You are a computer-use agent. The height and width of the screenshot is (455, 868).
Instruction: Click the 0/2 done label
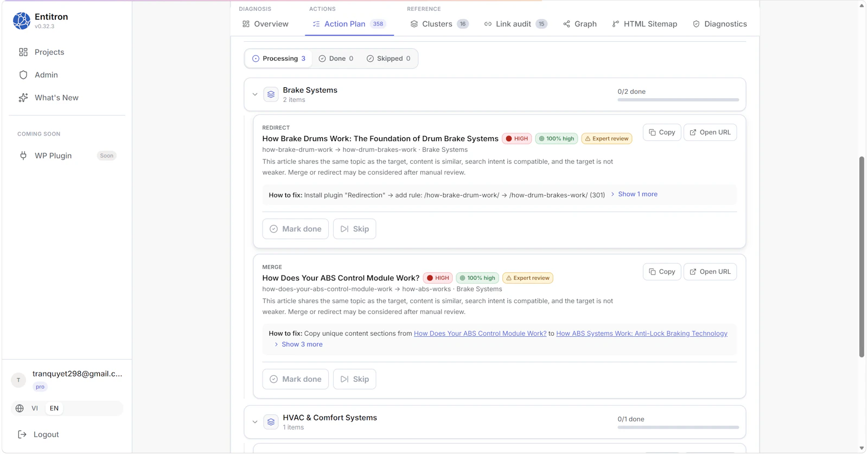click(x=631, y=92)
